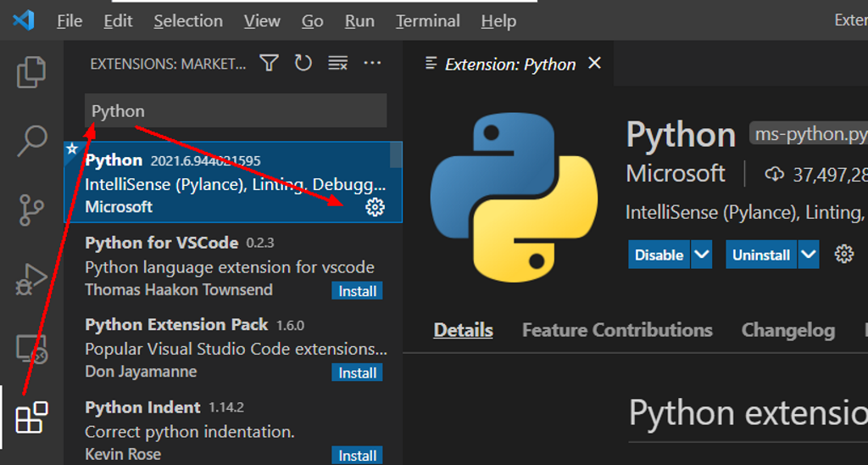
Task: Expand the Uninstall button dropdown arrow
Action: click(x=809, y=255)
